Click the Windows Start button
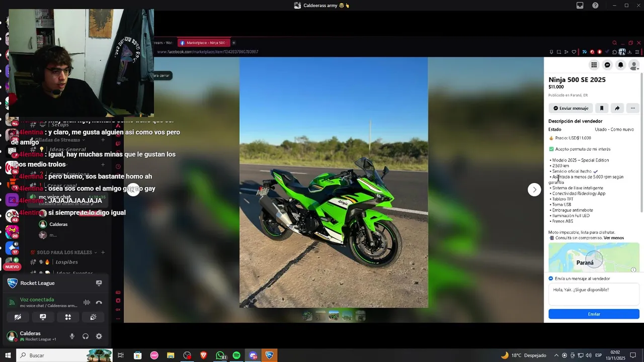Image resolution: width=644 pixels, height=362 pixels. pos(8,355)
